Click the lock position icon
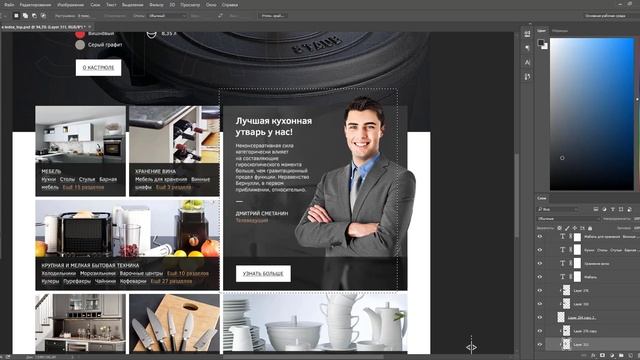Viewport: 640px width, 360px height. pos(575,228)
